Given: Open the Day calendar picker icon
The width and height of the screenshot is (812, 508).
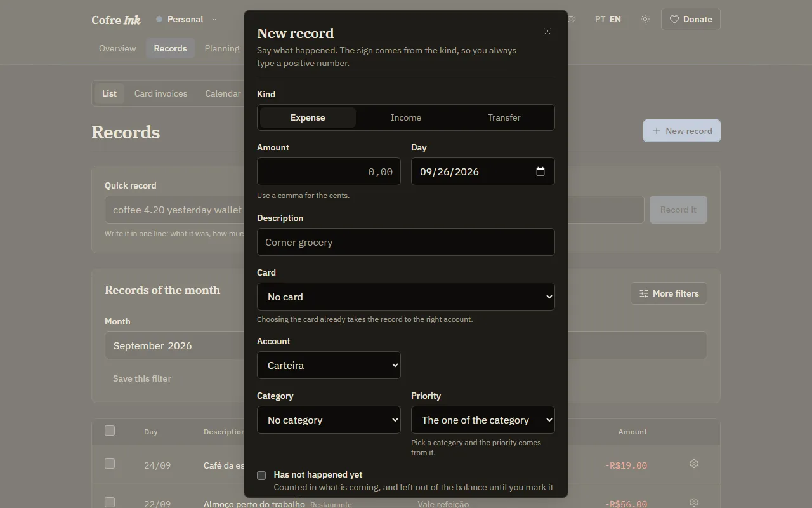Looking at the screenshot, I should point(540,171).
